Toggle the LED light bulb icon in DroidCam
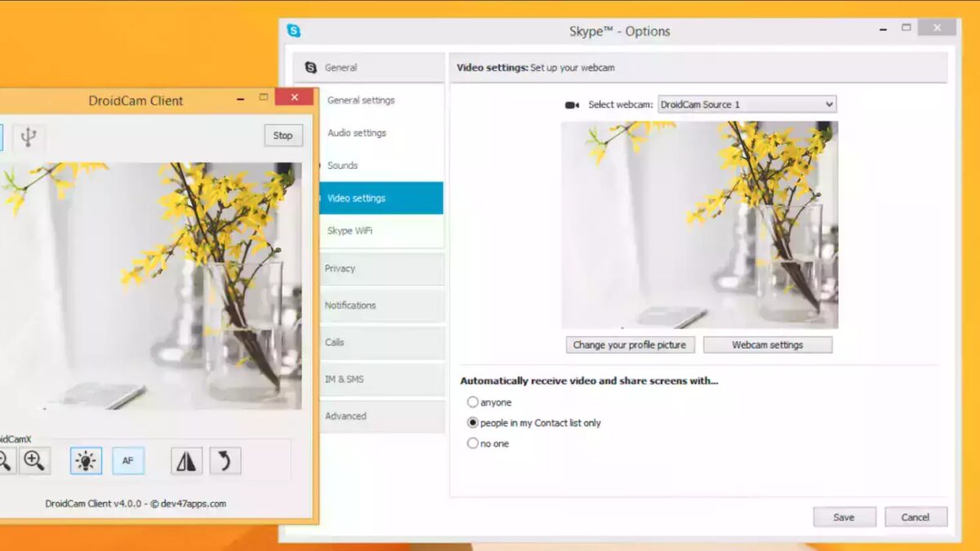The height and width of the screenshot is (551, 980). [86, 461]
